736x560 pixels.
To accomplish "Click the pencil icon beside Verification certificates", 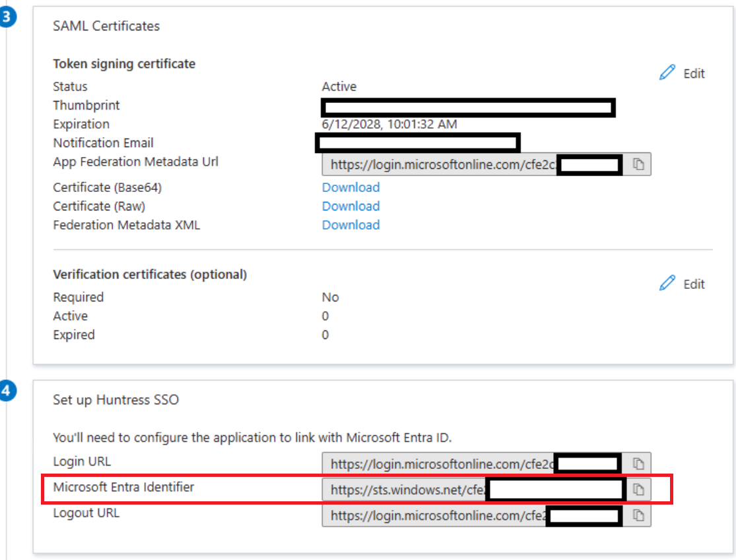I will coord(668,284).
